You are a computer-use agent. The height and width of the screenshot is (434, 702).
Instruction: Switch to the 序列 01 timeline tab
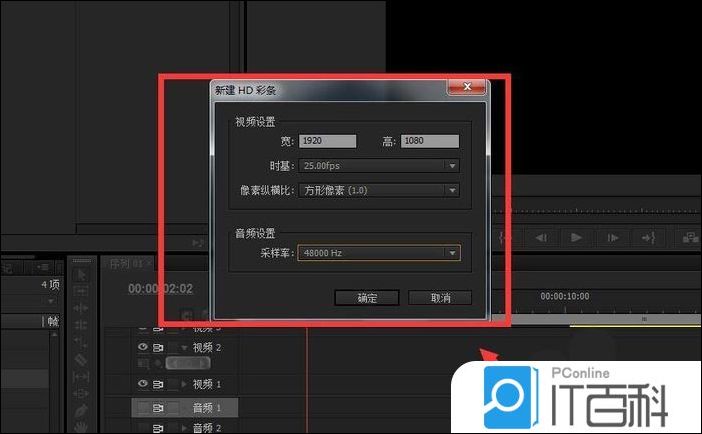pos(129,264)
